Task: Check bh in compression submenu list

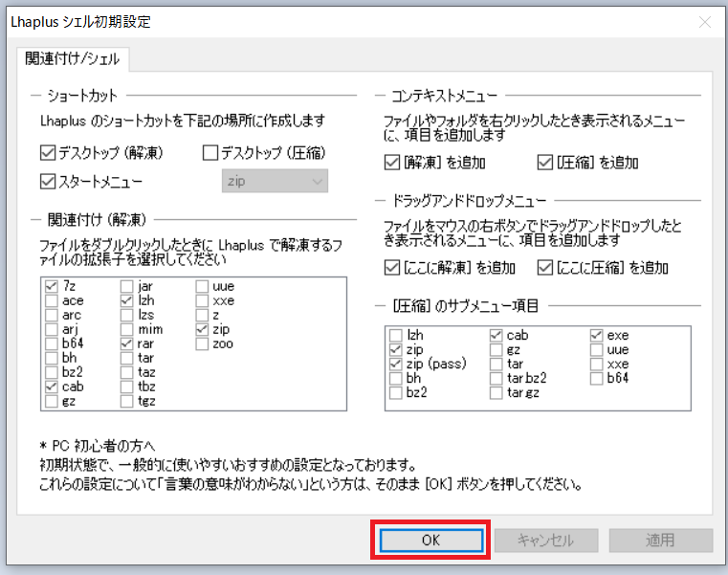Action: point(396,378)
